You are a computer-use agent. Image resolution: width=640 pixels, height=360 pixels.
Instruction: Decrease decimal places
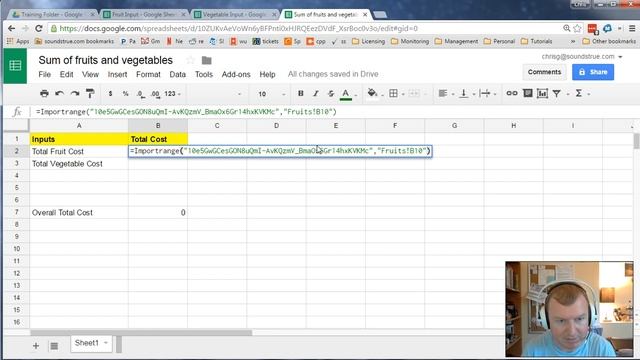(x=140, y=94)
